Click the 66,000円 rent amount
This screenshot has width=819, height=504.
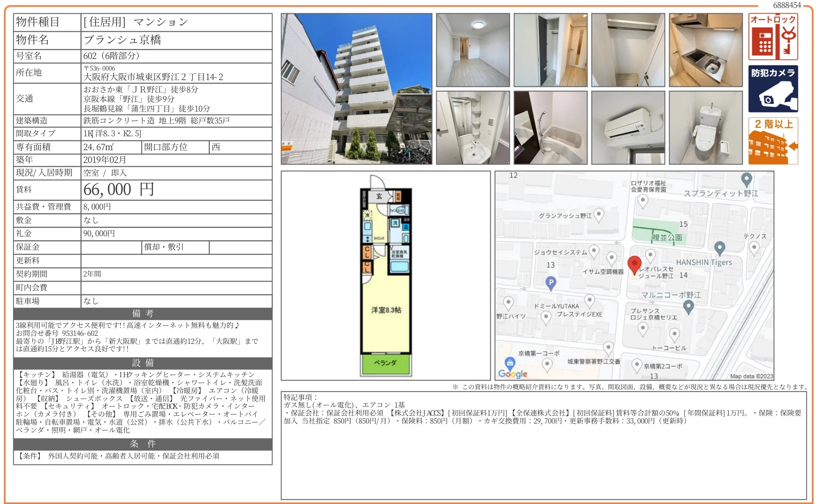(x=118, y=190)
